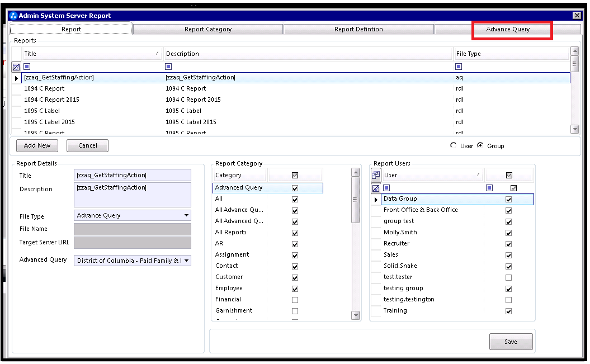Screen dimensions: 590x364
Task: Toggle the Category header select-all checkbox
Action: (x=295, y=175)
